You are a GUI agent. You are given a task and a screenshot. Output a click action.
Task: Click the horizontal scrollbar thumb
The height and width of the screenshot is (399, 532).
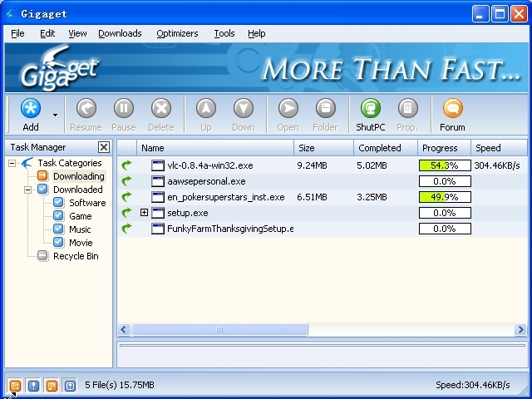click(x=219, y=329)
